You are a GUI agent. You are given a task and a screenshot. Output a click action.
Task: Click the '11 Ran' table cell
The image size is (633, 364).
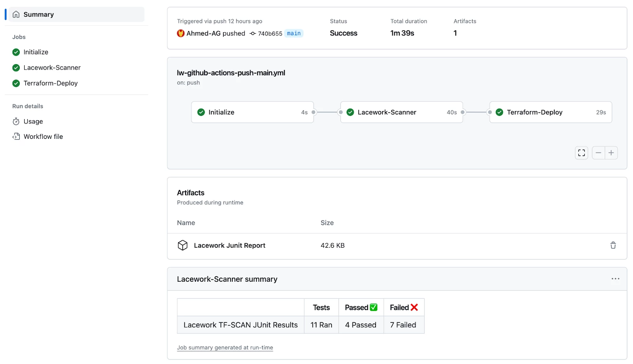321,325
